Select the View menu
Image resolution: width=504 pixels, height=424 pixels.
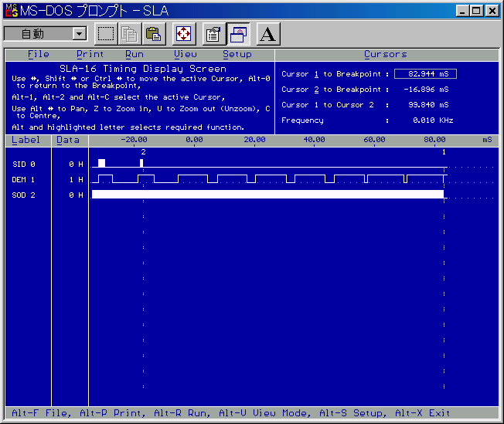186,55
